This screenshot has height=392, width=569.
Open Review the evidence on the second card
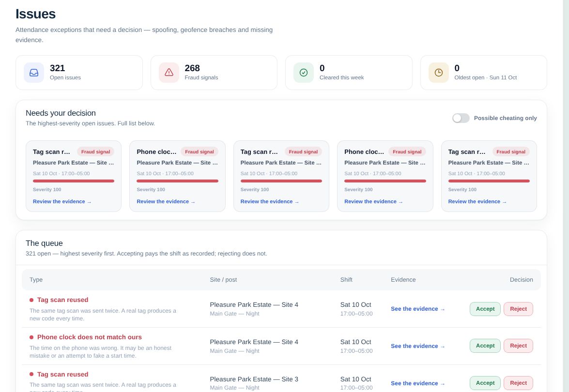(x=166, y=202)
